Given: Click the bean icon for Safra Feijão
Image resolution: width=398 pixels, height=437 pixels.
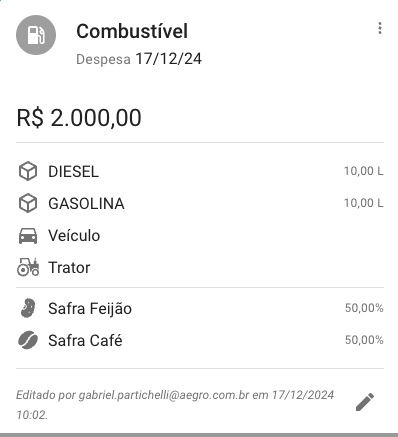Looking at the screenshot, I should 28,308.
